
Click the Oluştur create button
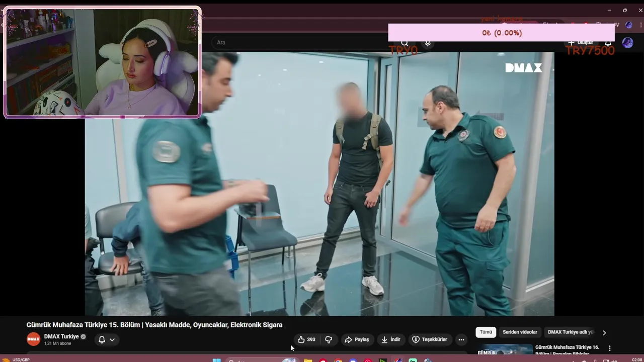coord(581,43)
